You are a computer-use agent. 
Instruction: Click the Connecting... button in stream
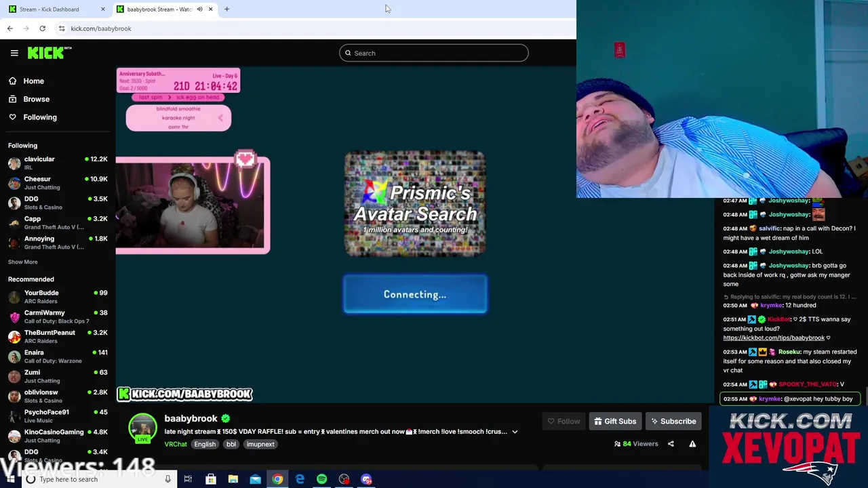point(415,294)
